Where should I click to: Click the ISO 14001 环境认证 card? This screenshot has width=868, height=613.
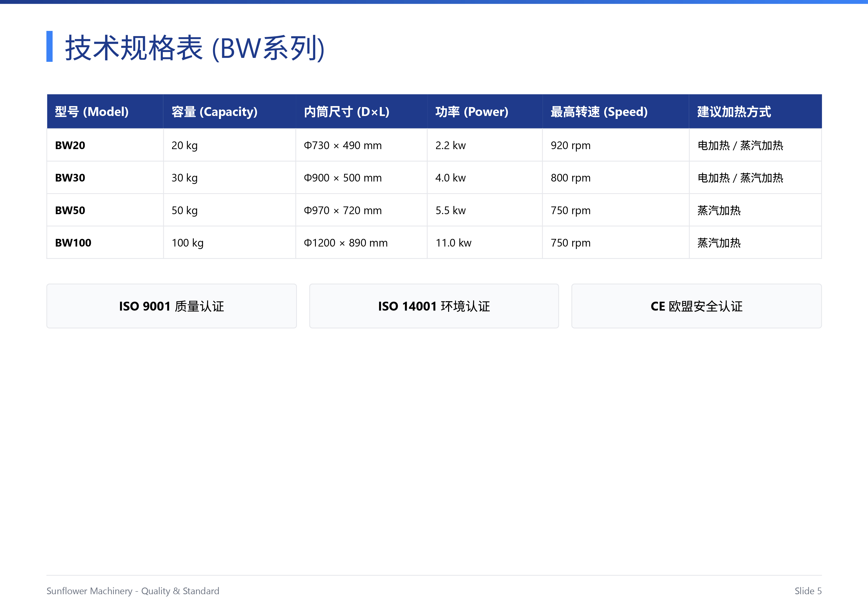434,306
